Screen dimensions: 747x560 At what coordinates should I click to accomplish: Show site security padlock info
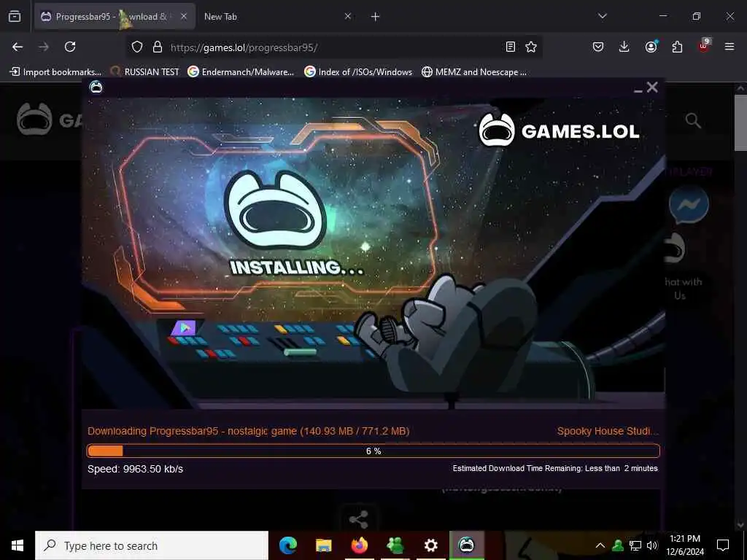(x=158, y=47)
